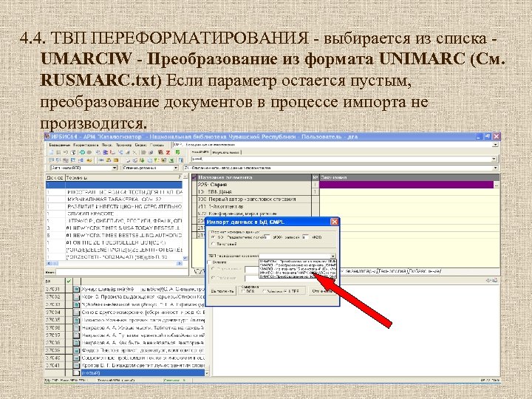Click the new record icon starting the top toolbar row
The width and height of the screenshot is (532, 399).
pyautogui.click(x=52, y=152)
